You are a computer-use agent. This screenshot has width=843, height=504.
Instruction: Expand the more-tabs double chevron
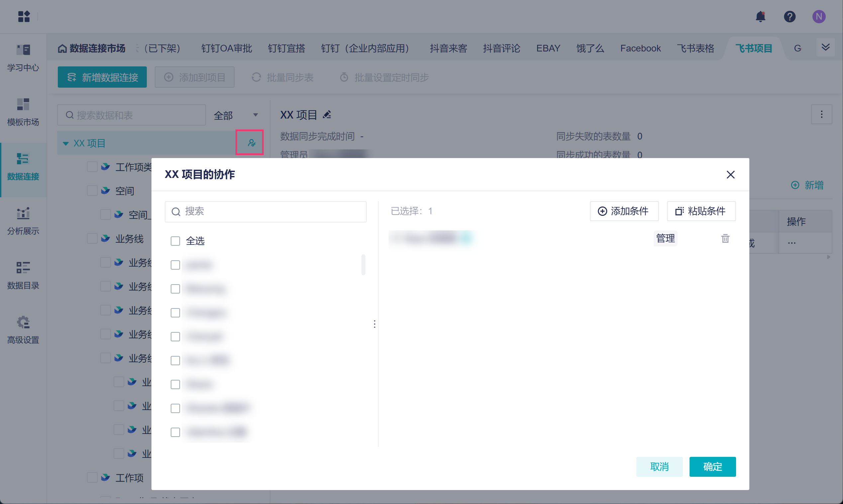coord(825,47)
